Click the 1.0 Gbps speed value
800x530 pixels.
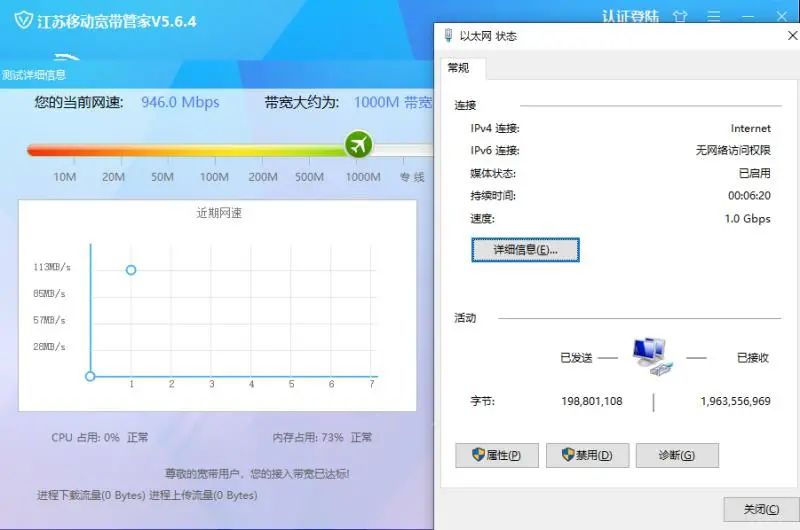[747, 218]
